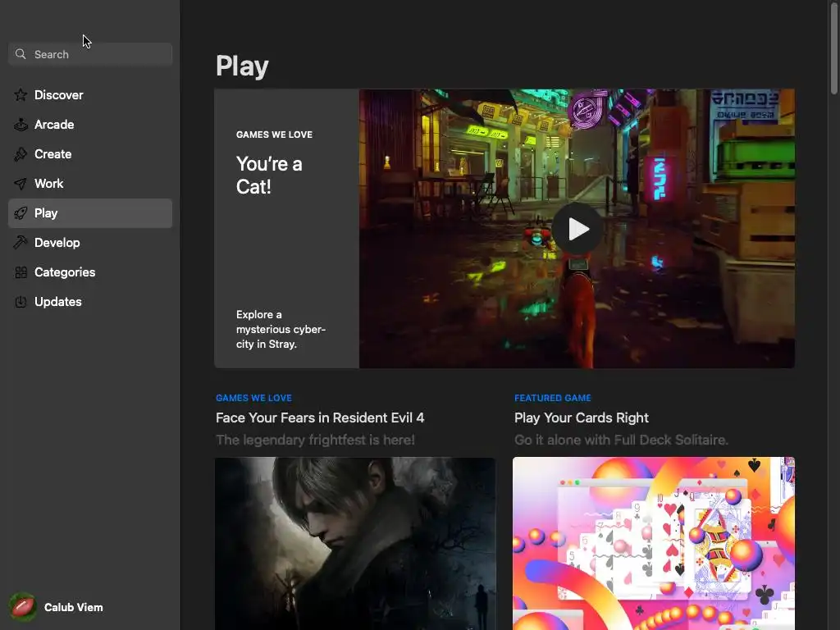Open the Discover section
The height and width of the screenshot is (630, 840).
coord(90,95)
